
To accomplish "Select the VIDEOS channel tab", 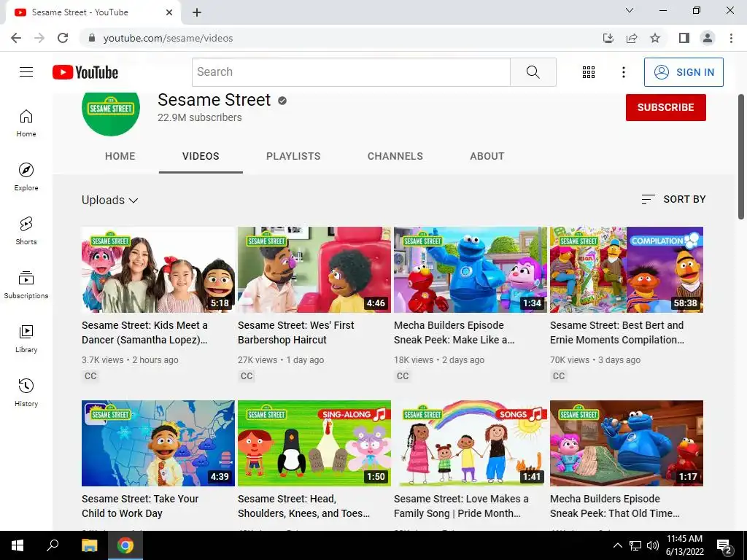I will (201, 156).
